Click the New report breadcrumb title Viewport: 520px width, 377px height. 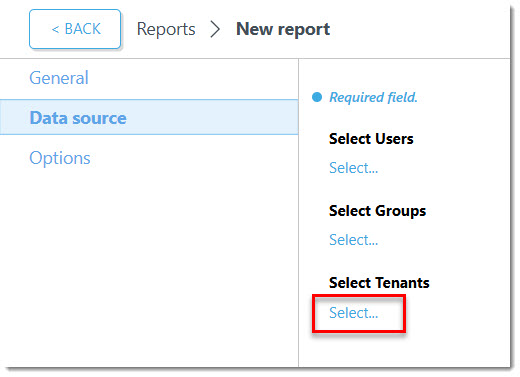[283, 29]
